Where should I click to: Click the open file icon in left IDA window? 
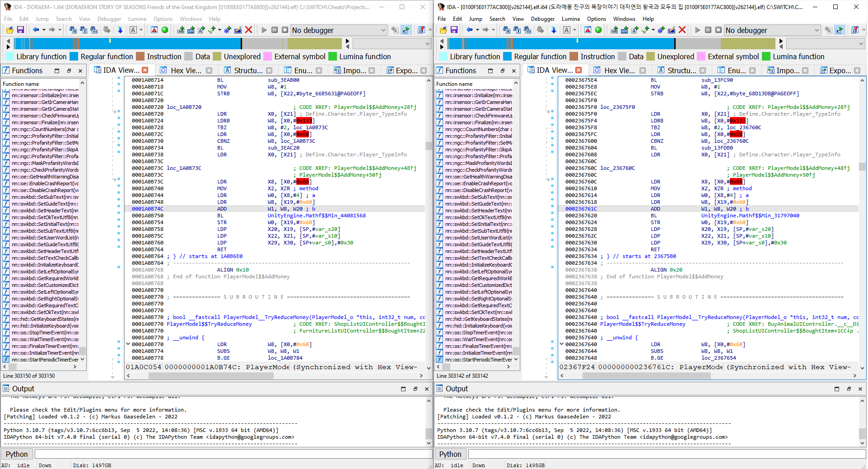(9, 30)
